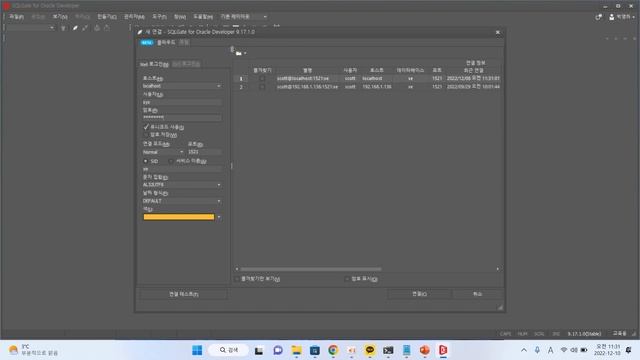Select the NEW badge tab in dialog
The image size is (640, 360).
[147, 42]
